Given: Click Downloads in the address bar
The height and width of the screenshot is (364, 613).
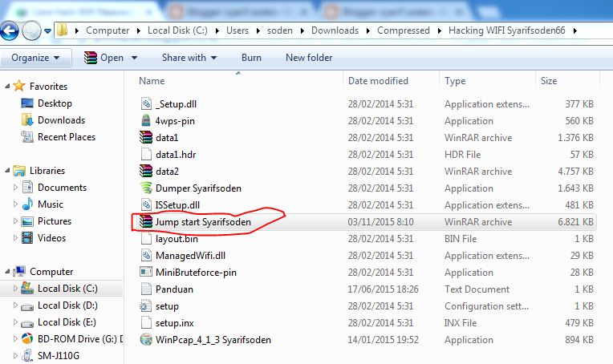Looking at the screenshot, I should click(x=335, y=30).
